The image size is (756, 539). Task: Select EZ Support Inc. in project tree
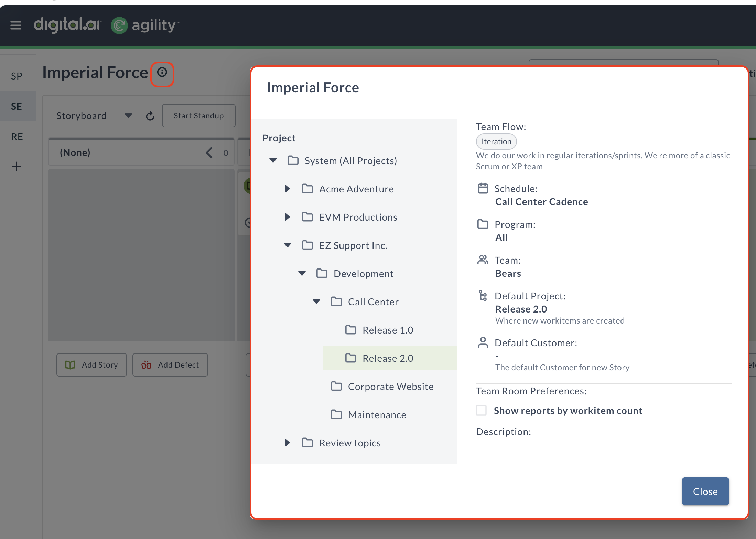[353, 245]
